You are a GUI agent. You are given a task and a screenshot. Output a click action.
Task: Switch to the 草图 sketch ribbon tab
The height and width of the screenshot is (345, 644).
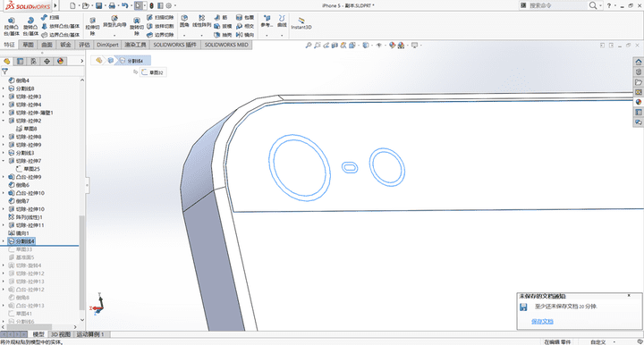[28, 45]
